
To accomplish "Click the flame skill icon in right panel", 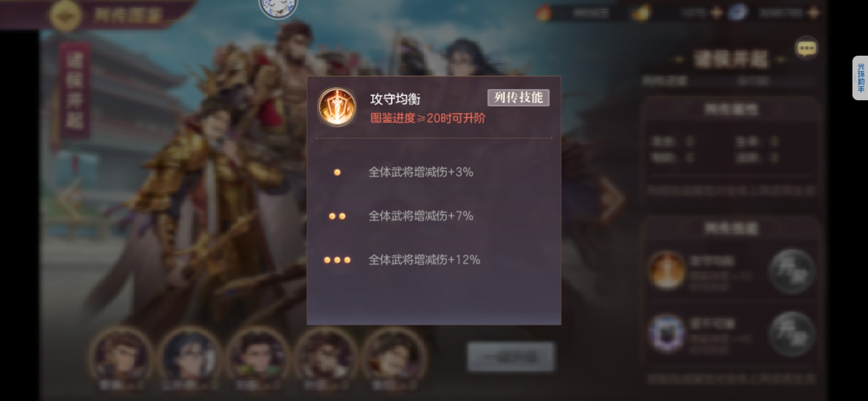I will 667,271.
